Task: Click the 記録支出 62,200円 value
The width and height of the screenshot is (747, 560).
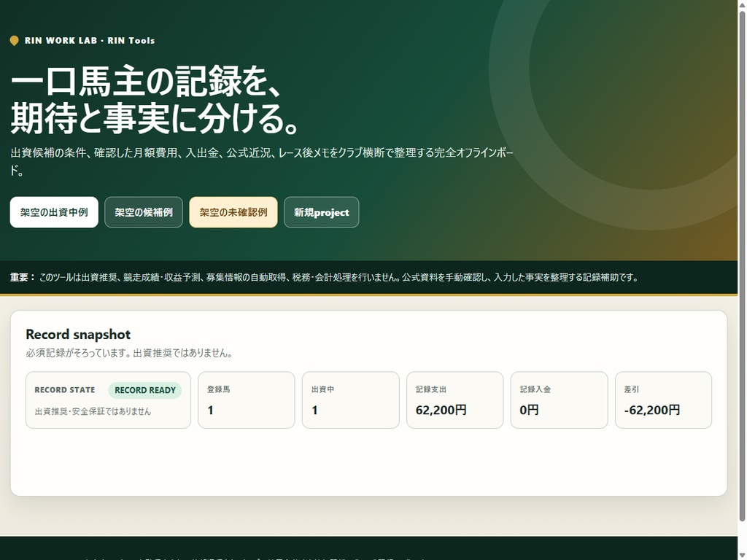Action: tap(441, 410)
